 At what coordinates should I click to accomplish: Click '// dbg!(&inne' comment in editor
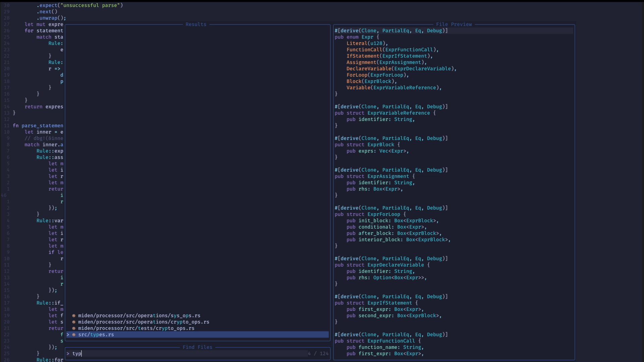click(x=44, y=138)
